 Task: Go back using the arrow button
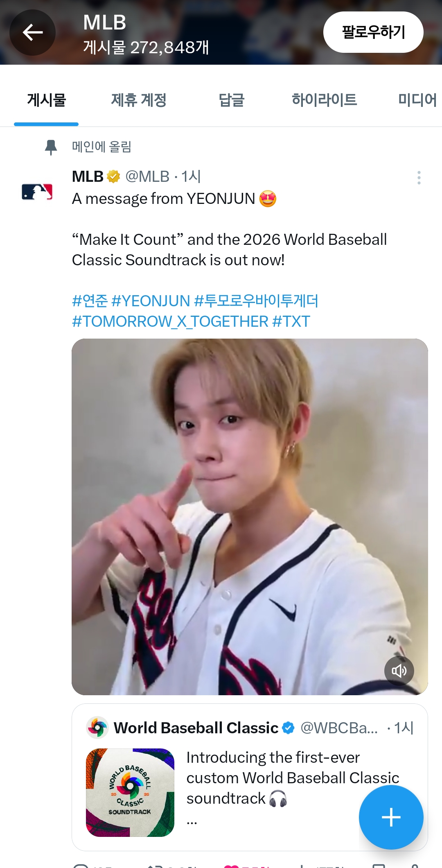coord(33,32)
